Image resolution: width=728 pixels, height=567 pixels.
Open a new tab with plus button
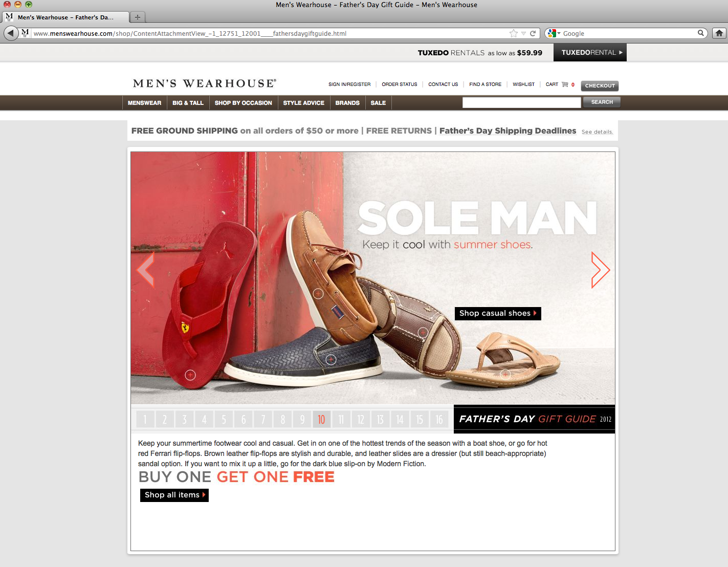tap(137, 17)
